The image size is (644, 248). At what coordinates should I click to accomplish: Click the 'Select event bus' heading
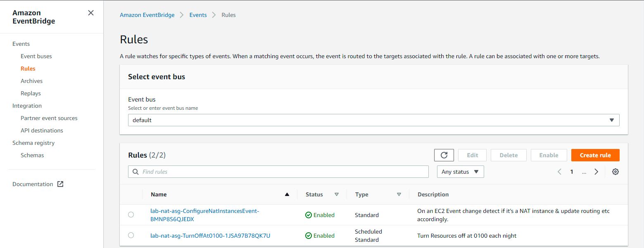pyautogui.click(x=157, y=77)
